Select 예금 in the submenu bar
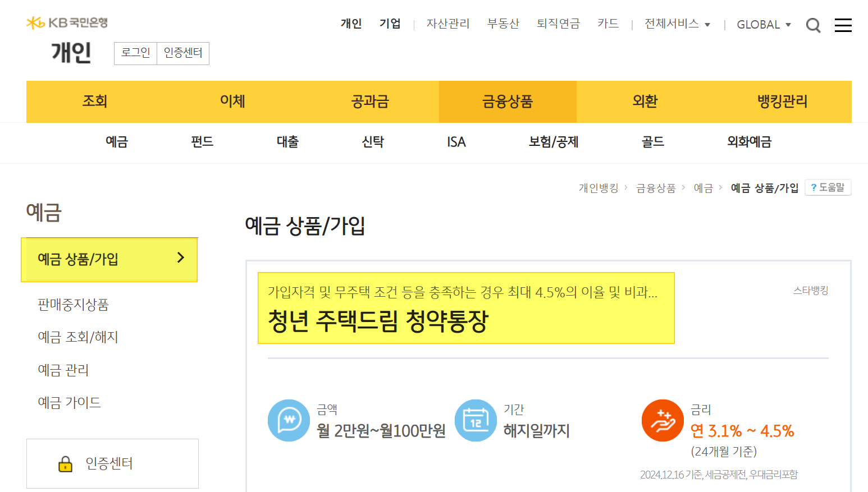 pos(117,142)
